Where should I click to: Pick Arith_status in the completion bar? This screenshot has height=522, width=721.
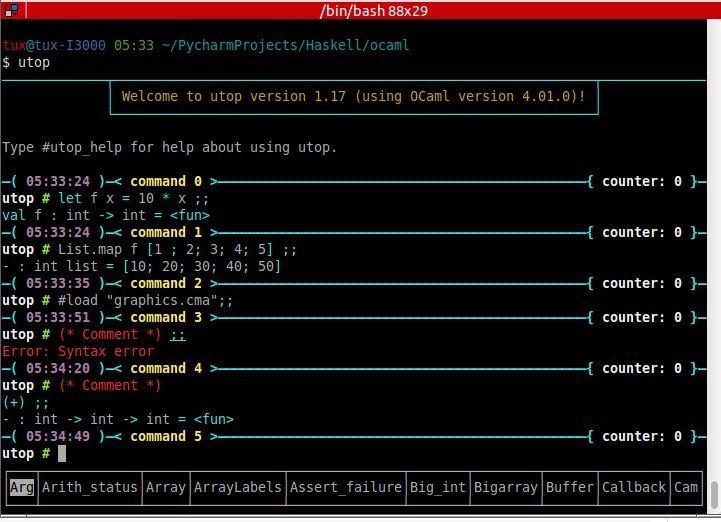pyautogui.click(x=90, y=488)
